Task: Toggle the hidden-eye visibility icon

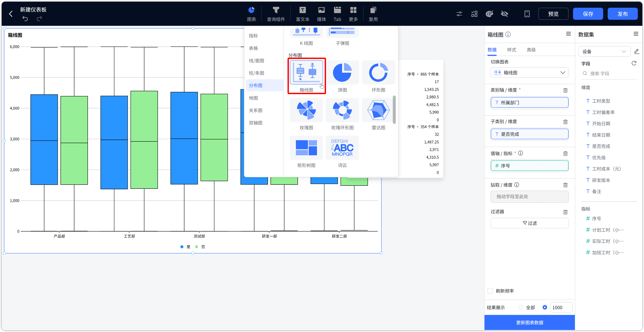Action: coord(504,14)
